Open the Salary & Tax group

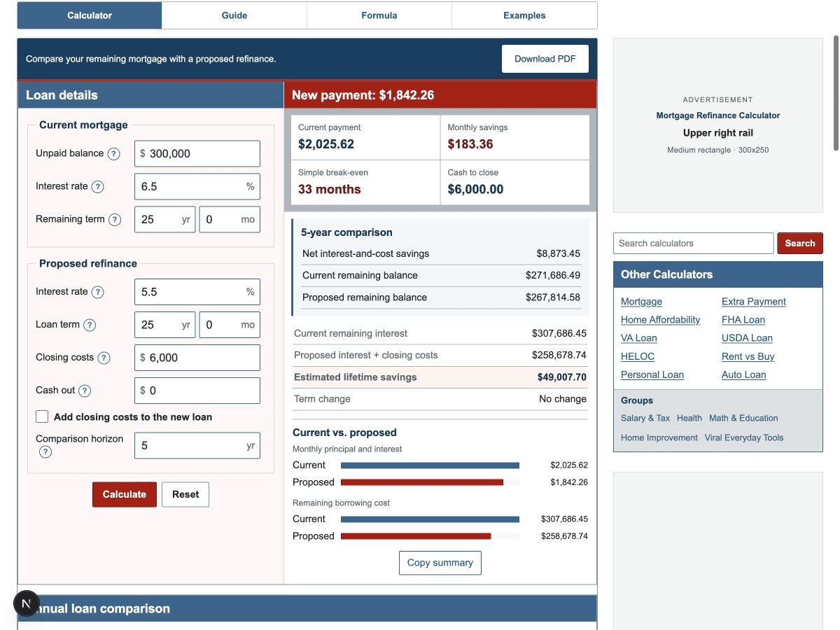coord(645,418)
